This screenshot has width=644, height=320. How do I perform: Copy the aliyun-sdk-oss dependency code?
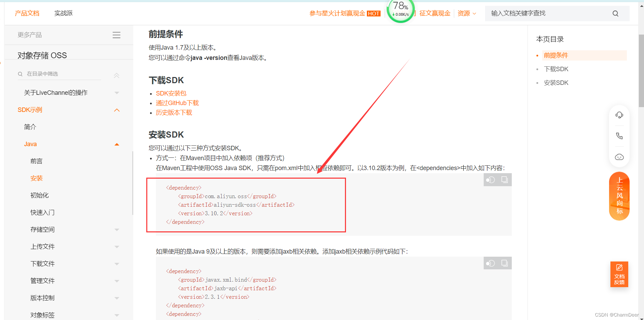click(505, 180)
